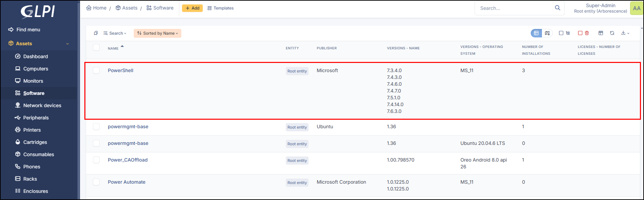This screenshot has height=200, width=644.
Task: Click the Microsoft Corporation publisher cell
Action: pyautogui.click(x=341, y=182)
